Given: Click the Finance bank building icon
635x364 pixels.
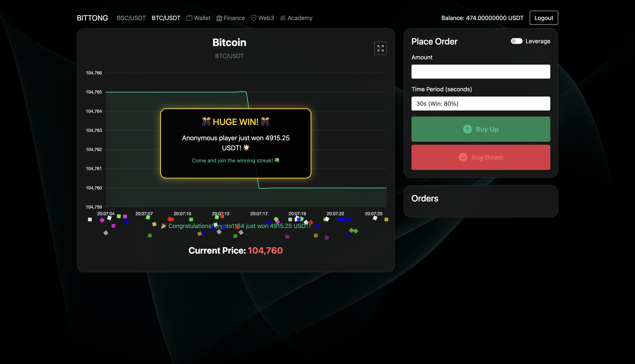Looking at the screenshot, I should pyautogui.click(x=219, y=18).
